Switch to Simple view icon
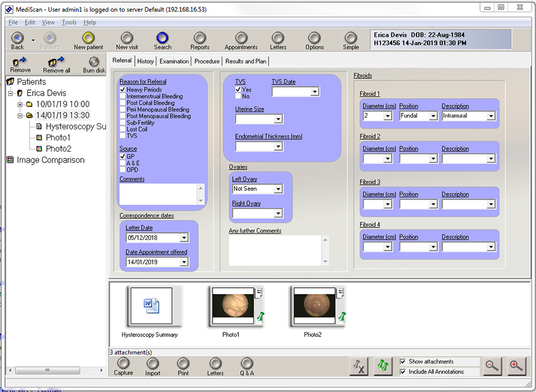 351,38
